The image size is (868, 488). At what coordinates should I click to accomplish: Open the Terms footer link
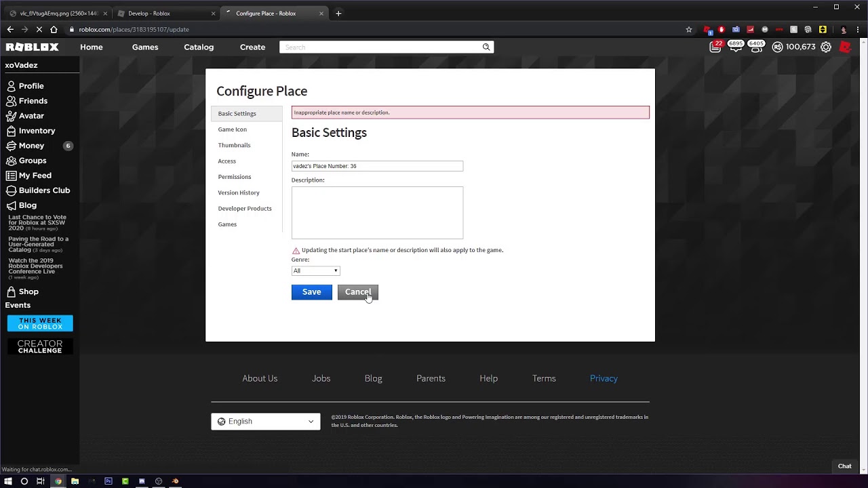point(544,378)
